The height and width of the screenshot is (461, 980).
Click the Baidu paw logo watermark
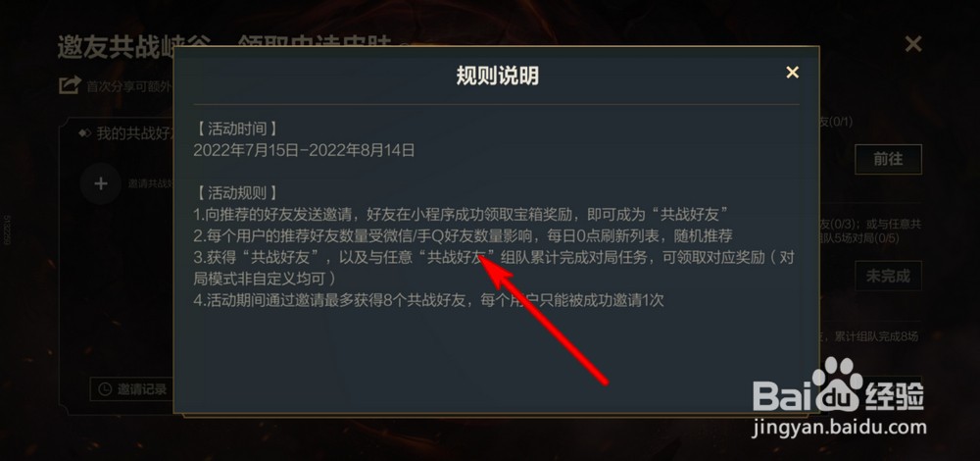(838, 383)
